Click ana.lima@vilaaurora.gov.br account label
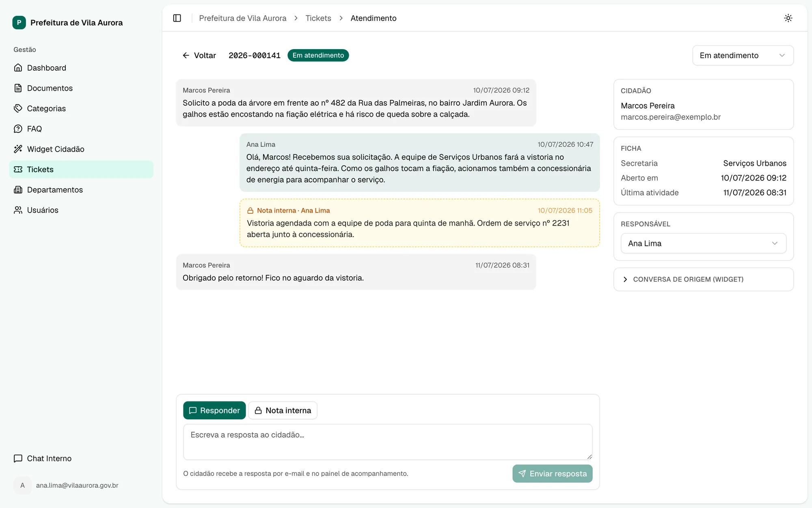Screen dimensions: 812x508 click(77, 485)
